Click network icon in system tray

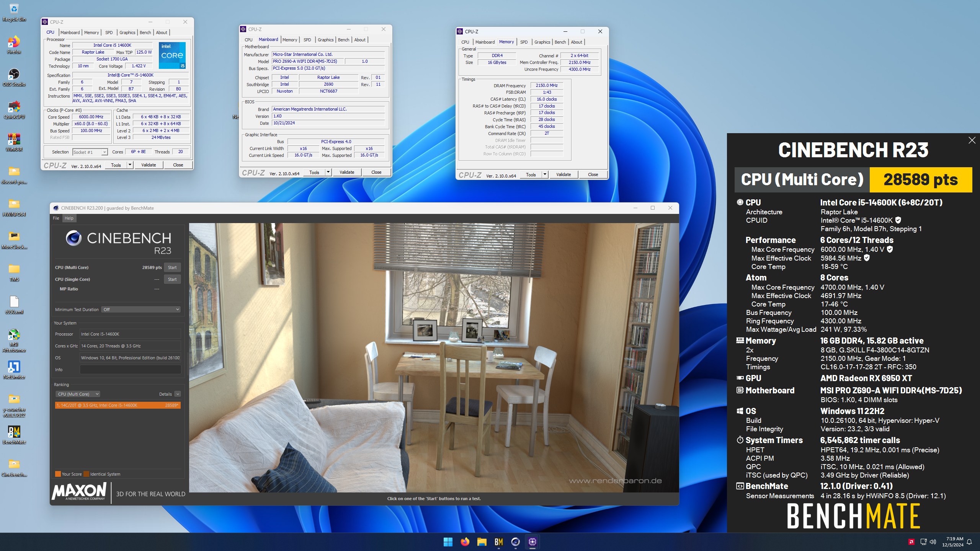coord(923,542)
